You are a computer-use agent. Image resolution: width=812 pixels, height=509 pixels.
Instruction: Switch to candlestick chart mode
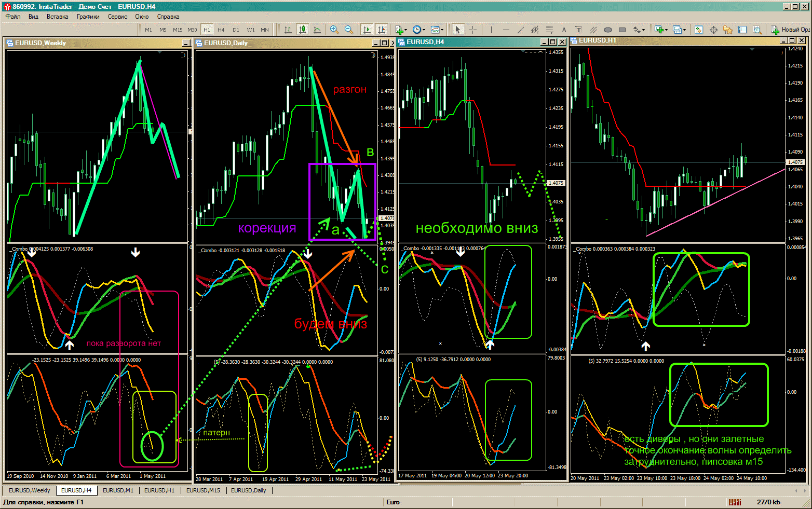point(303,30)
